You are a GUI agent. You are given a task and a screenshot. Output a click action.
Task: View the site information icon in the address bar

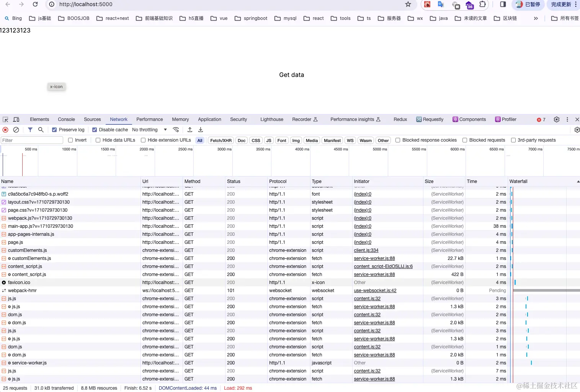[52, 4]
